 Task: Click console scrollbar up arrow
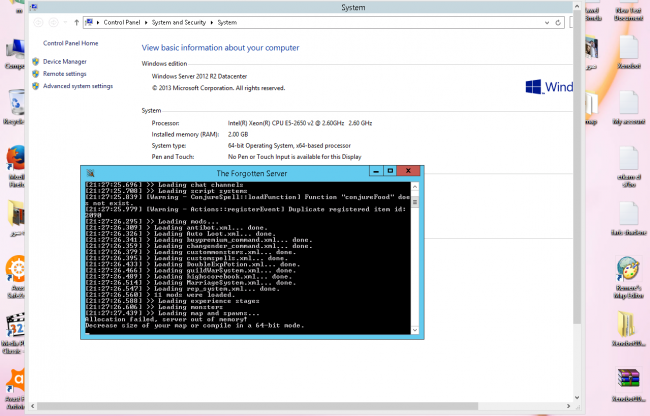pos(415,187)
